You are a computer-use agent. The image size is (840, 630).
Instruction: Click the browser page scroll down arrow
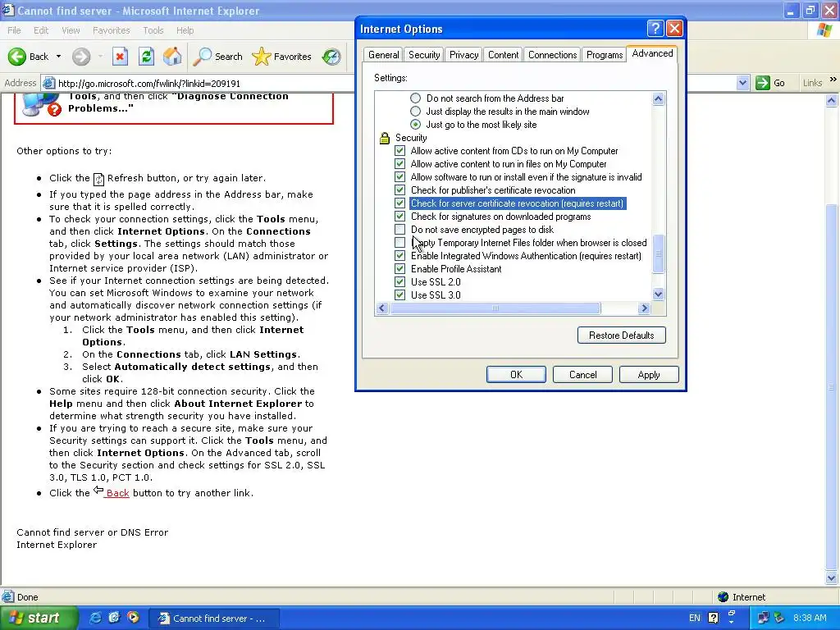coord(832,577)
